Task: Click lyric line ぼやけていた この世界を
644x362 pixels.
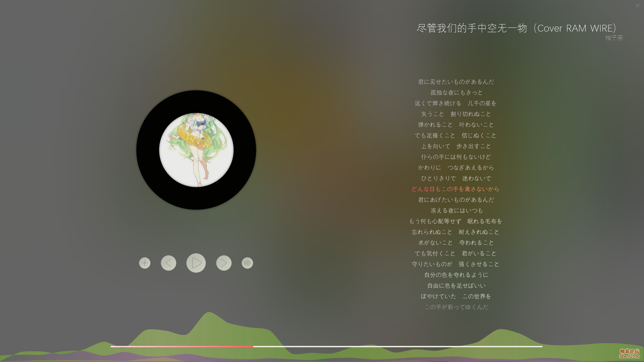Action: pos(456,296)
